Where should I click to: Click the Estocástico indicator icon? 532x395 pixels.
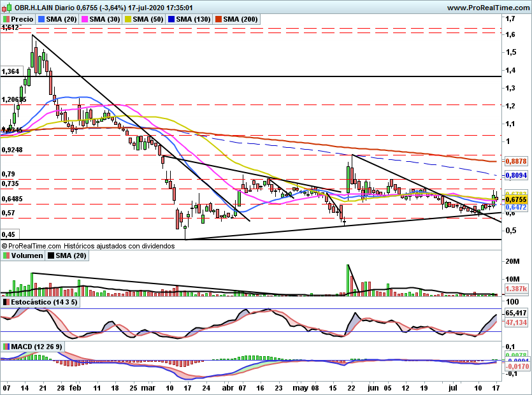click(x=6, y=302)
